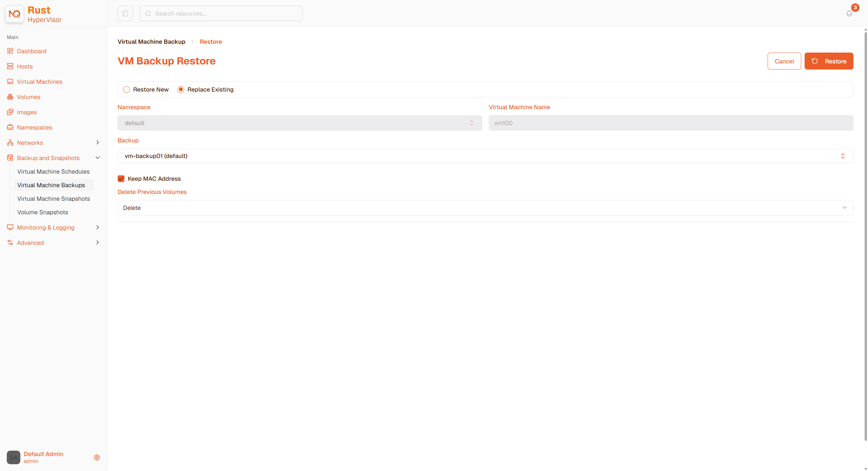Click the Networks topology icon
The height and width of the screenshot is (471, 868).
click(x=10, y=142)
